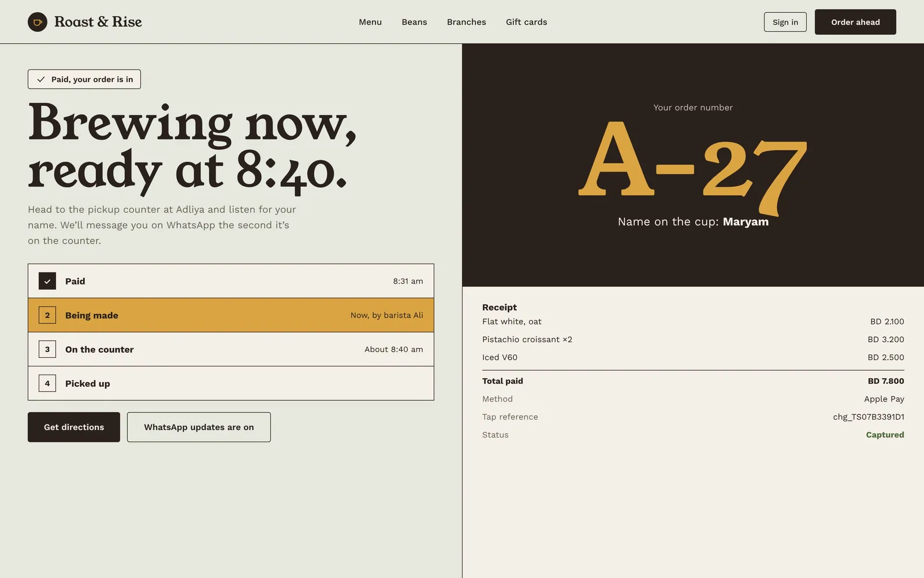This screenshot has height=578, width=924.
Task: Click the checkmark in the order-is-in badge
Action: (41, 79)
